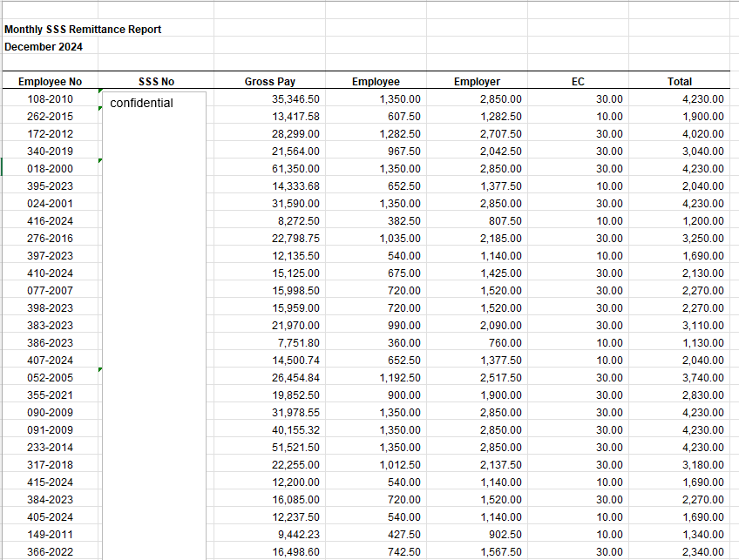Select gross pay value 9,442.23

coord(298,535)
